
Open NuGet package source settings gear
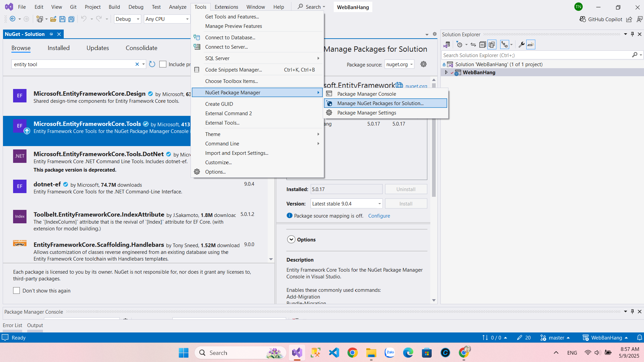[x=424, y=64]
